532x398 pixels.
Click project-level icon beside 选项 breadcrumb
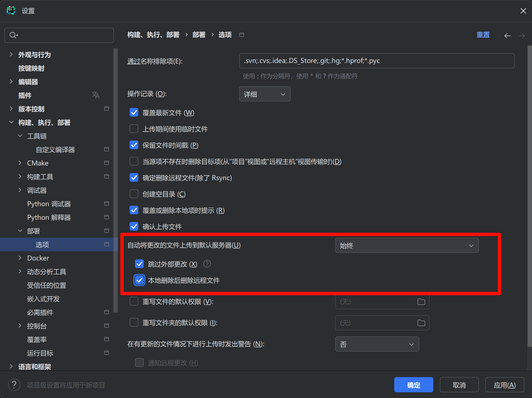242,35
